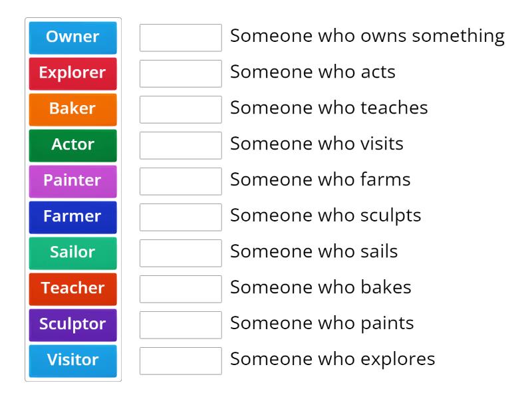
Task: Select the dark blue Farmer tile
Action: [x=72, y=217]
